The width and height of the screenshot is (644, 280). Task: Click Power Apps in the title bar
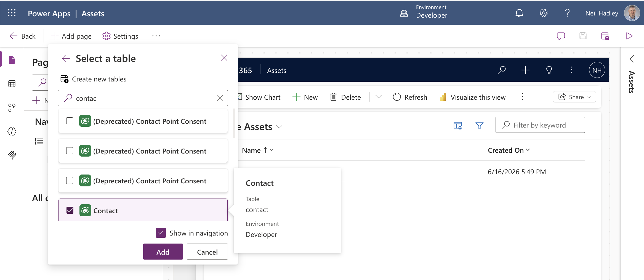pyautogui.click(x=49, y=13)
